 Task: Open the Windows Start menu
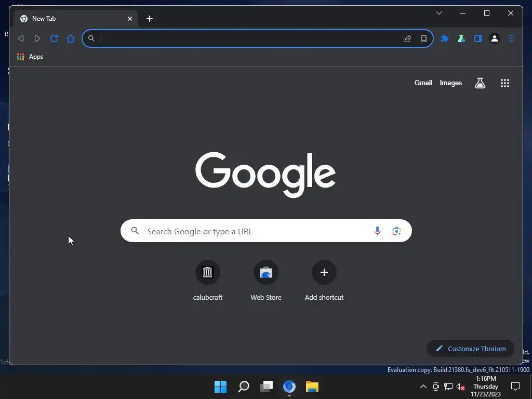(x=220, y=387)
